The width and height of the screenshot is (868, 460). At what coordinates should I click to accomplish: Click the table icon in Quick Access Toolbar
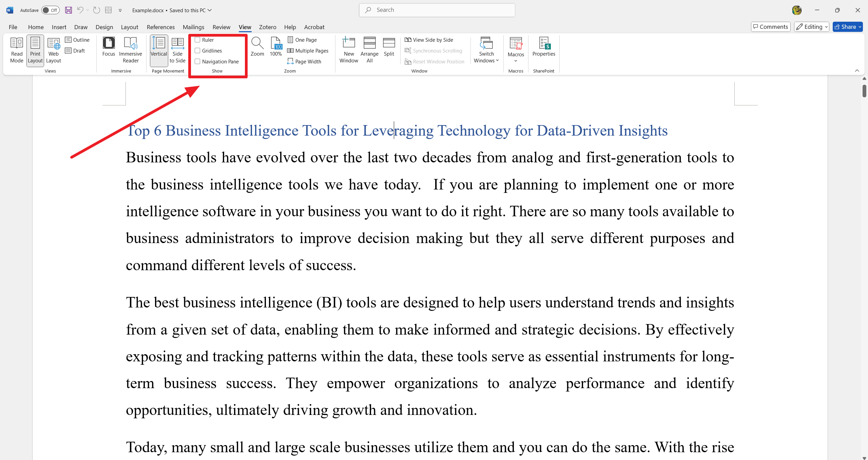(109, 10)
